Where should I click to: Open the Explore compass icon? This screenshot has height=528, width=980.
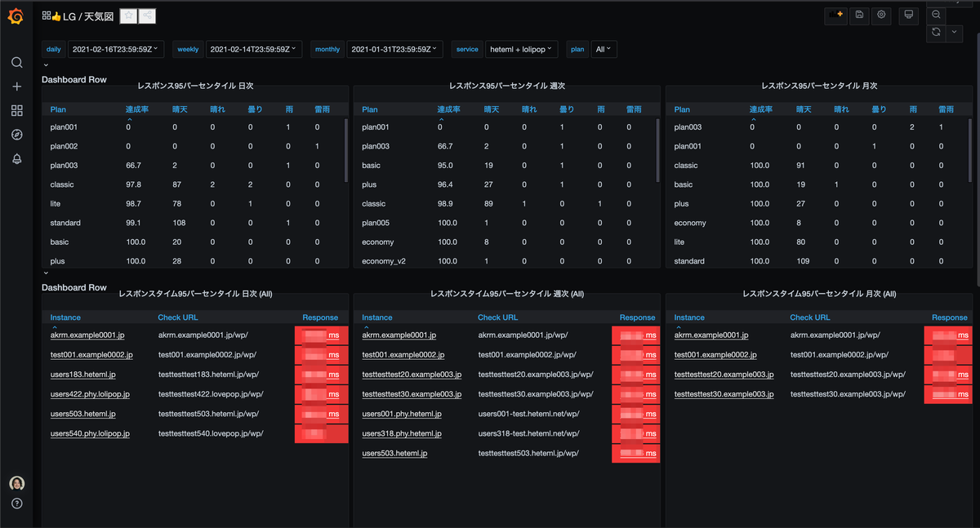tap(16, 135)
